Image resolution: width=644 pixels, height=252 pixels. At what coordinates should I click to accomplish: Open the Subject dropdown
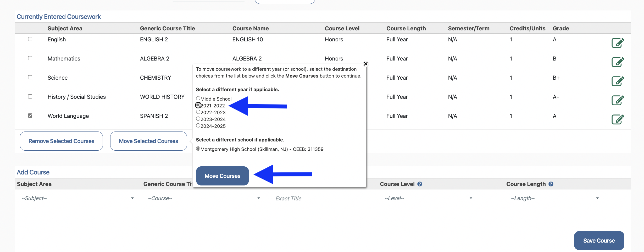[78, 198]
